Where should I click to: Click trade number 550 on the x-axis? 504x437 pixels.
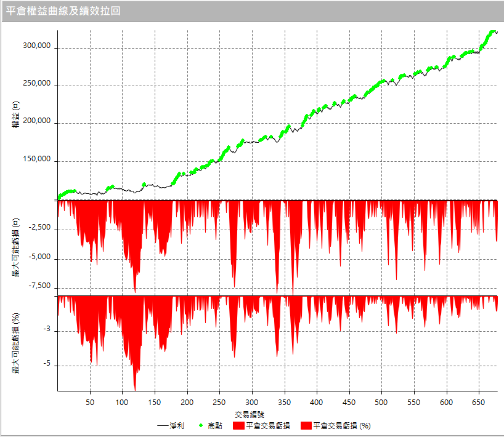click(413, 403)
